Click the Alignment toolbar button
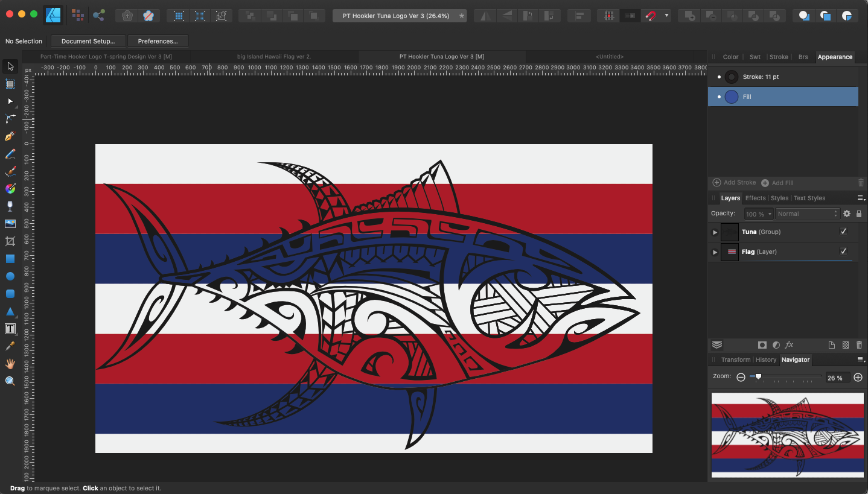This screenshot has height=494, width=868. 579,16
